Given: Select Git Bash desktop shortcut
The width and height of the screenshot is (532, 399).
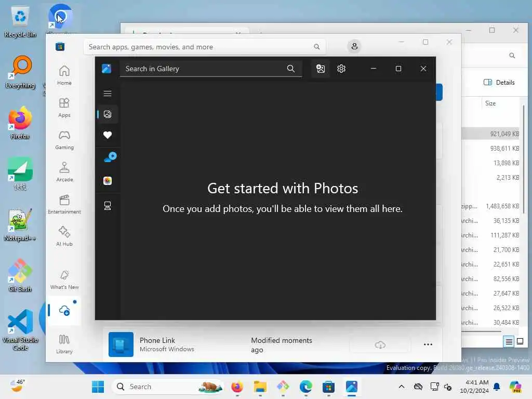Looking at the screenshot, I should pyautogui.click(x=20, y=275).
